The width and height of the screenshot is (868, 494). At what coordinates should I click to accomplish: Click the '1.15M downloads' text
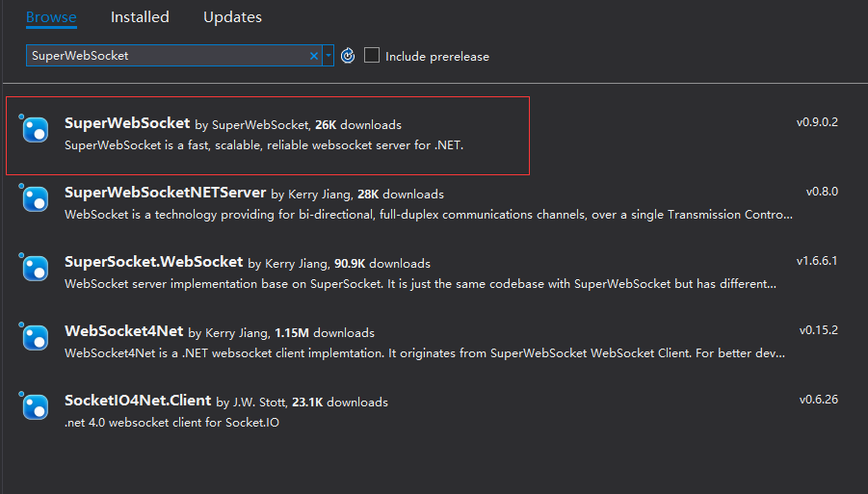(325, 333)
